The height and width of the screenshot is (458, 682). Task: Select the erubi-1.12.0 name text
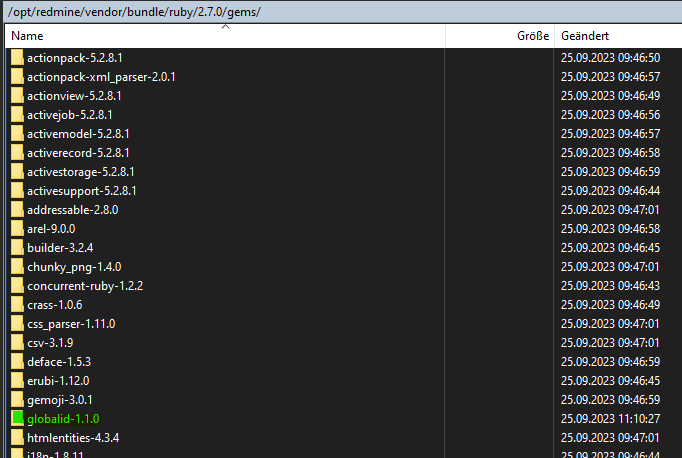tap(58, 381)
